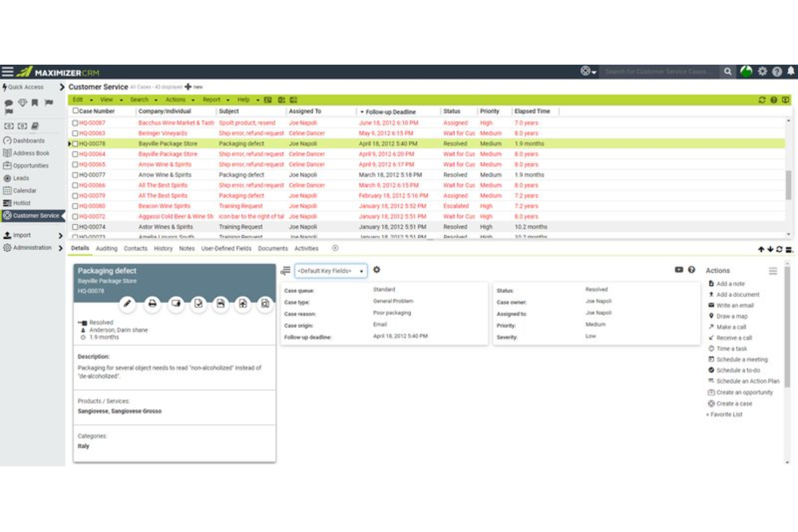Click the key fields settings gear icon
Viewport: 798px width, 532px height.
click(377, 271)
